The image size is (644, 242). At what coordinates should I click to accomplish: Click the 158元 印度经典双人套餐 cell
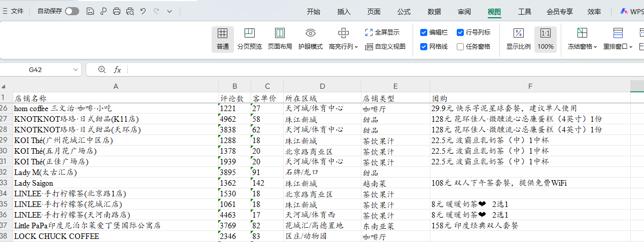pos(530,225)
